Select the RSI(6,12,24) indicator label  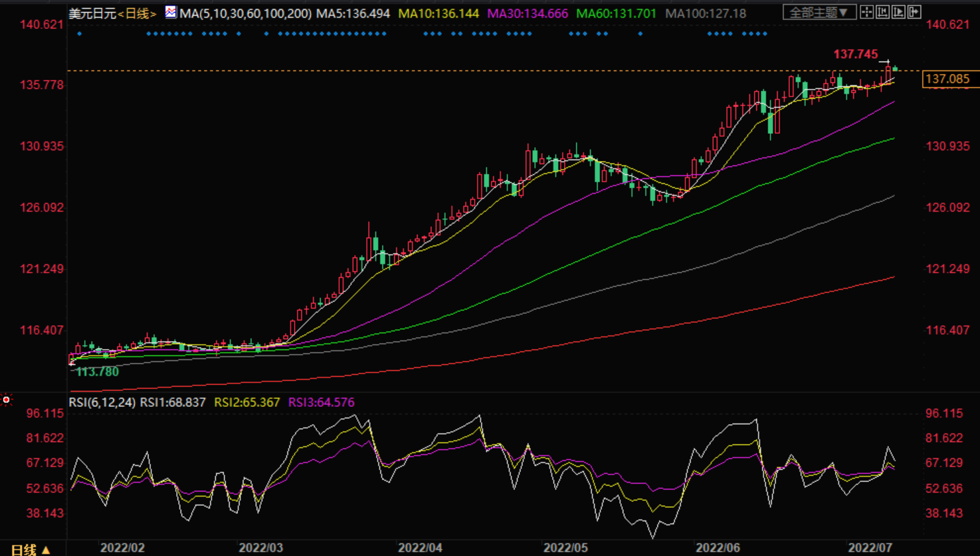[x=102, y=402]
